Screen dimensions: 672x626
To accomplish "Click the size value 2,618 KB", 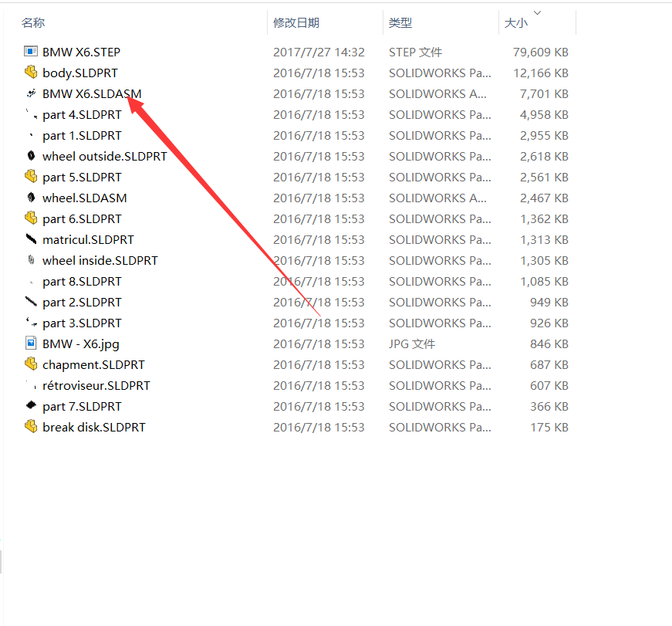I will 544,157.
